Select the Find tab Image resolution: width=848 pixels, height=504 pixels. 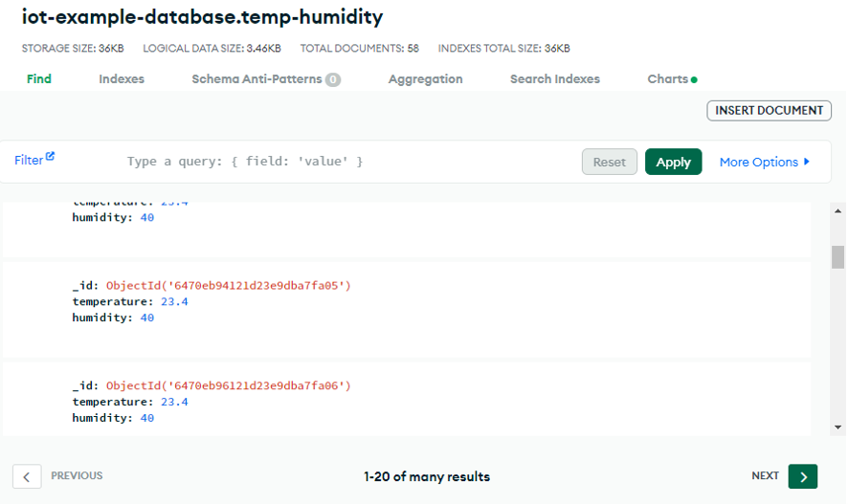pos(39,79)
